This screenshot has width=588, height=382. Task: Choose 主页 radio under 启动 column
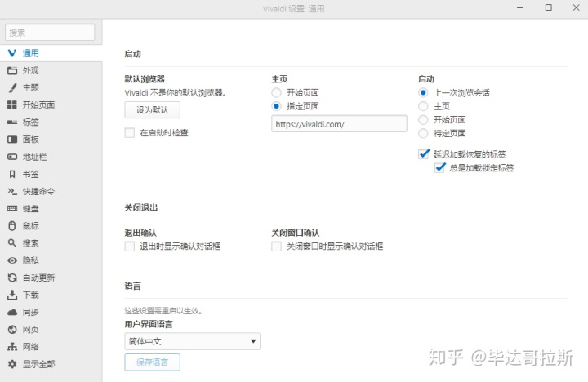coord(423,106)
